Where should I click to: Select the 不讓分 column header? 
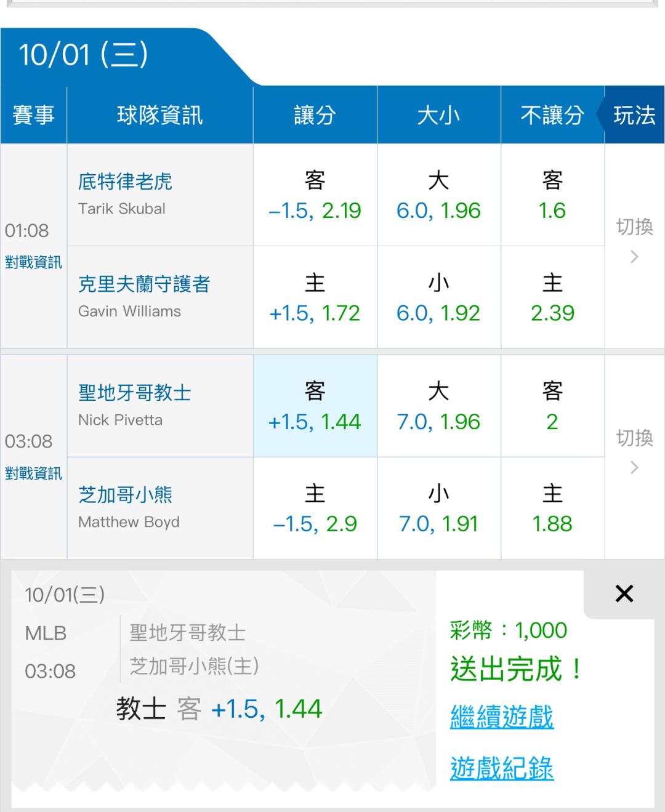click(x=552, y=115)
